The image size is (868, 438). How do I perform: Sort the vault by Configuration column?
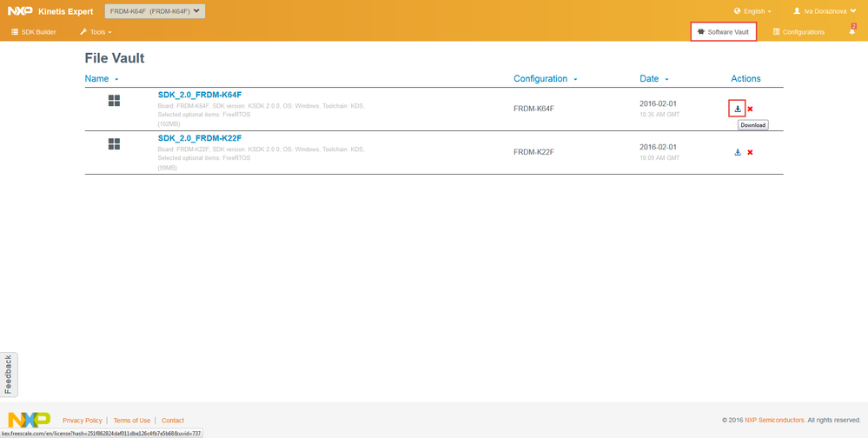pos(546,78)
